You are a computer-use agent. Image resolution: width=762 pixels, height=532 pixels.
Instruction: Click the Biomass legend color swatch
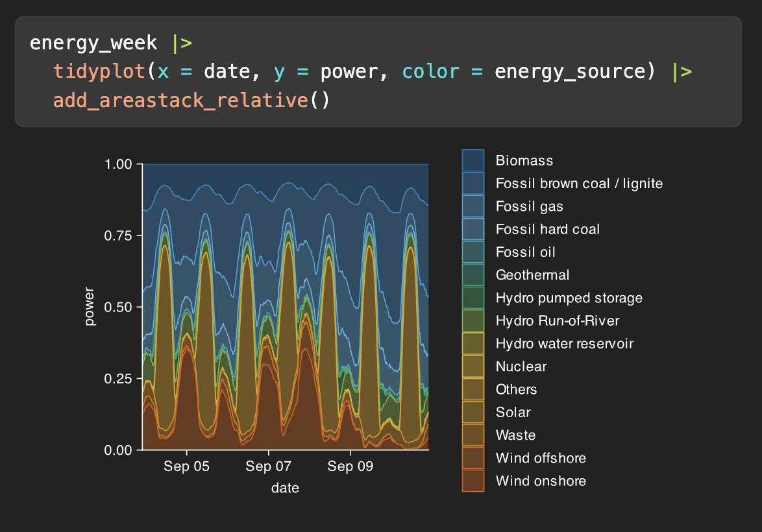tap(473, 160)
